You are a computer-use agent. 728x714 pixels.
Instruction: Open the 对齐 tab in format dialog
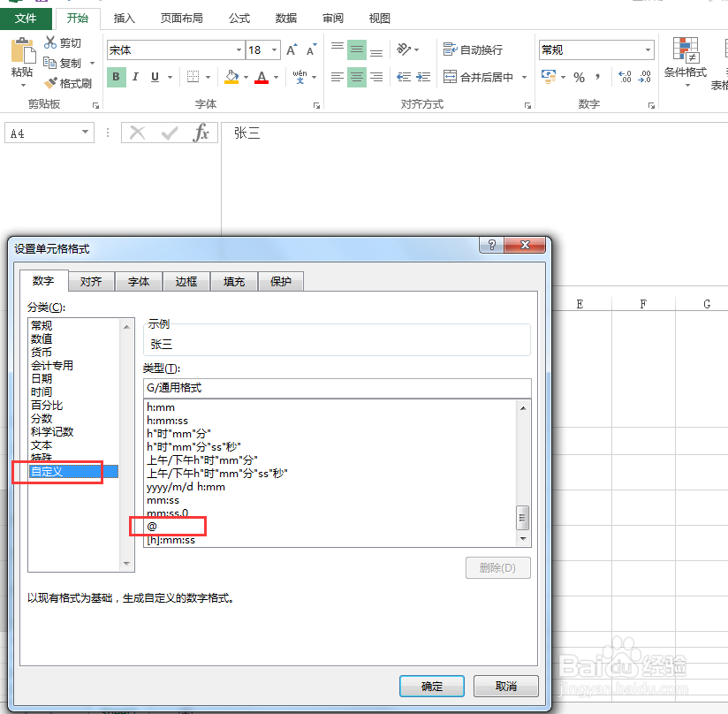91,281
